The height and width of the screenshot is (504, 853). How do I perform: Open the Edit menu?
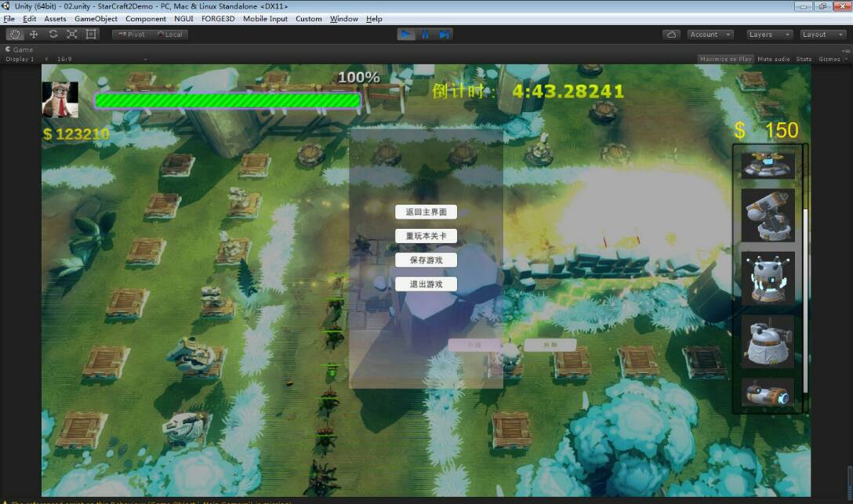point(29,19)
